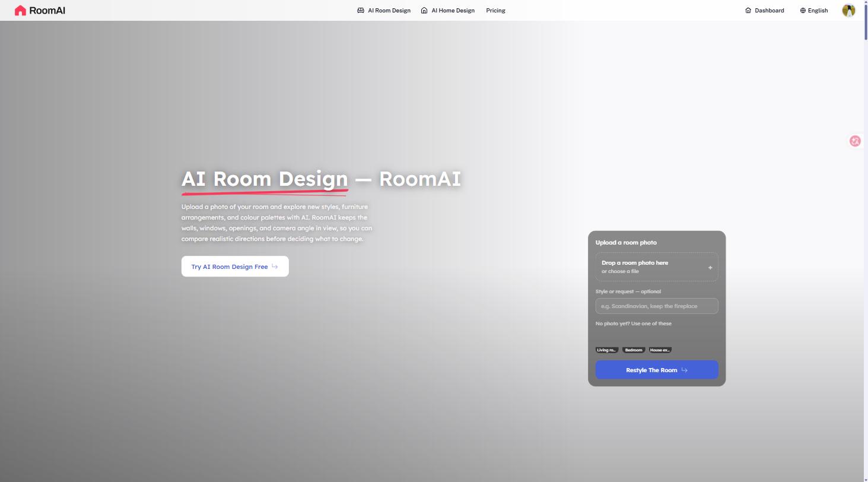Click the RoomAI logo
868x482 pixels.
[40, 11]
